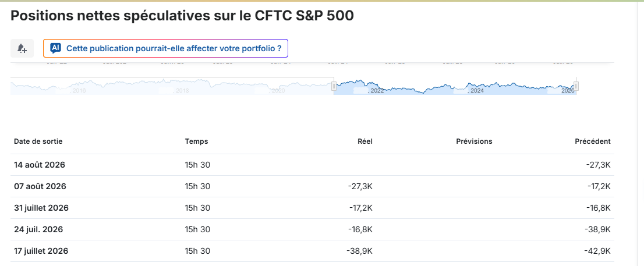Select the 'Précédent' column header

tap(593, 141)
